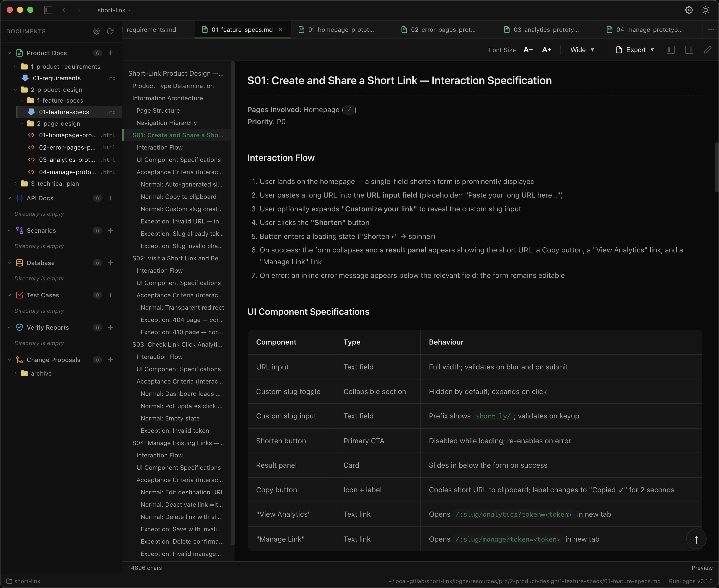Click the Preview button
This screenshot has height=588, width=719.
702,568
